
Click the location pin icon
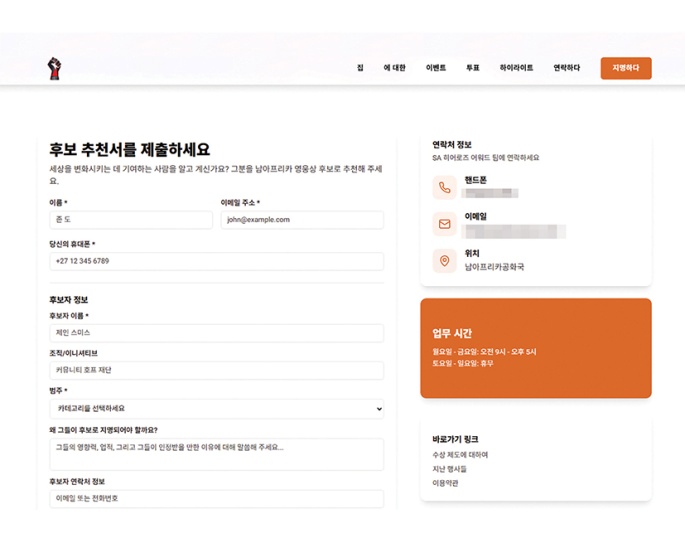click(444, 261)
